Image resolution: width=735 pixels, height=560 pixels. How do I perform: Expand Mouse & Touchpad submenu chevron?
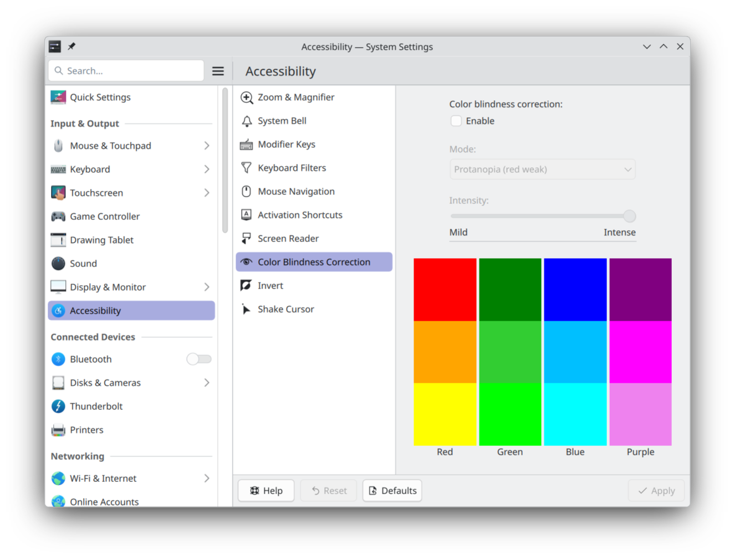tap(207, 146)
